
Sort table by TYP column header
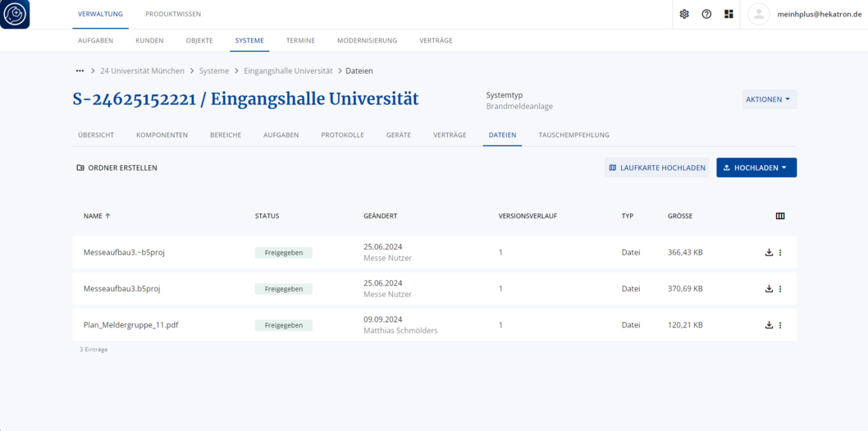pos(627,216)
